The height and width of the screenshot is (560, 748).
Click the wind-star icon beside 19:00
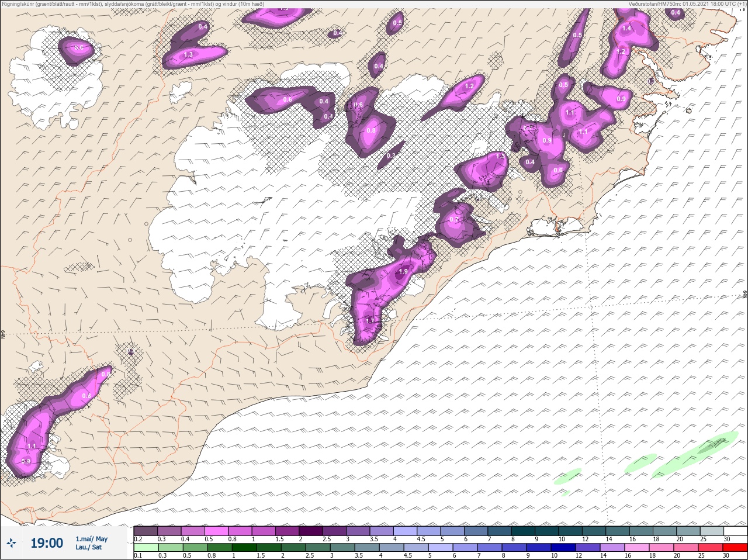click(11, 543)
